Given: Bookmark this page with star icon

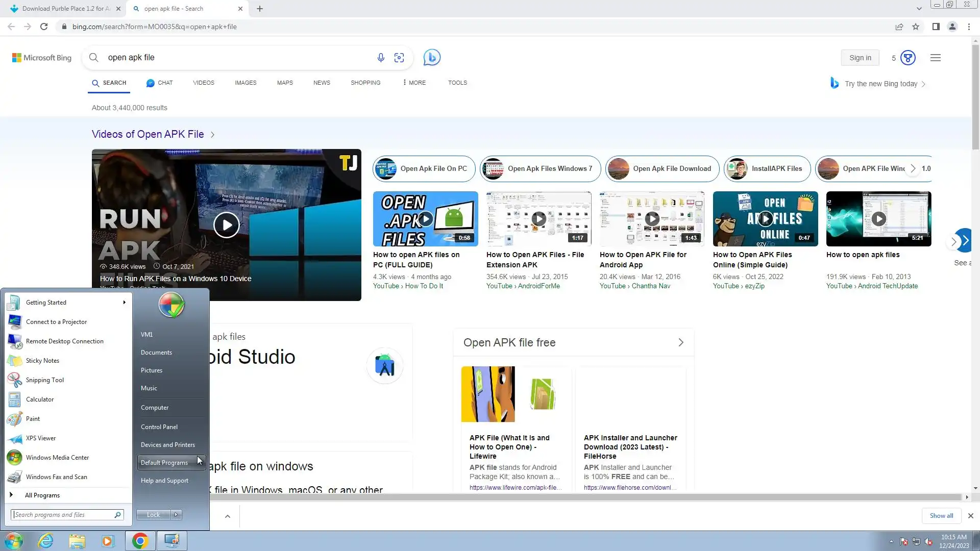Looking at the screenshot, I should (916, 27).
